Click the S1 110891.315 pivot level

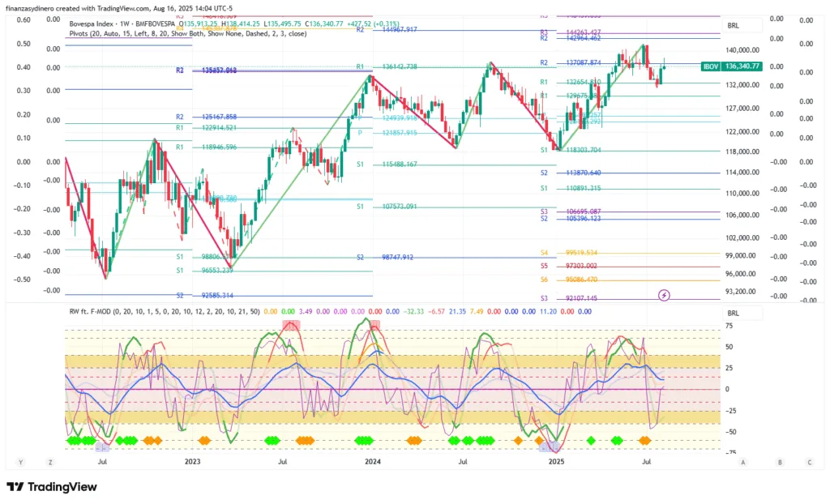coord(571,189)
